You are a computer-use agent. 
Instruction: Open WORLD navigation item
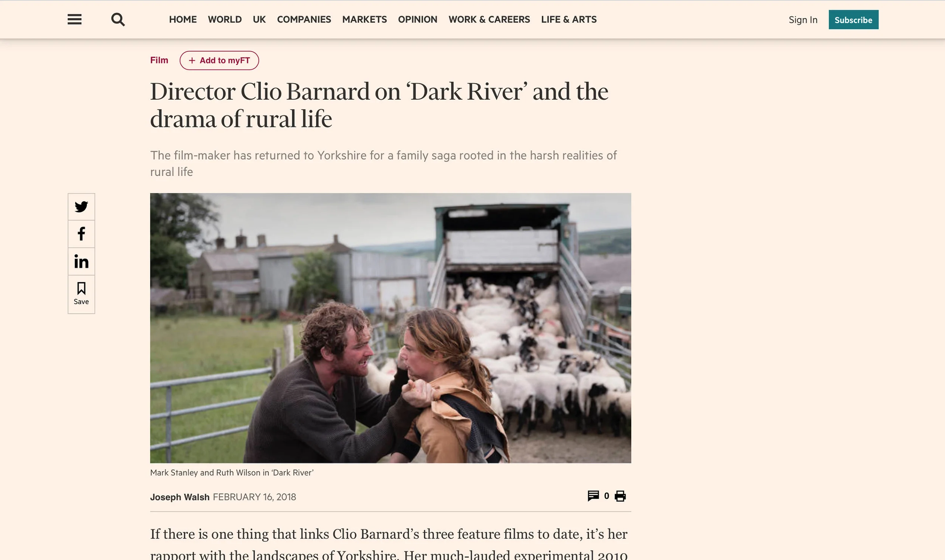tap(225, 20)
